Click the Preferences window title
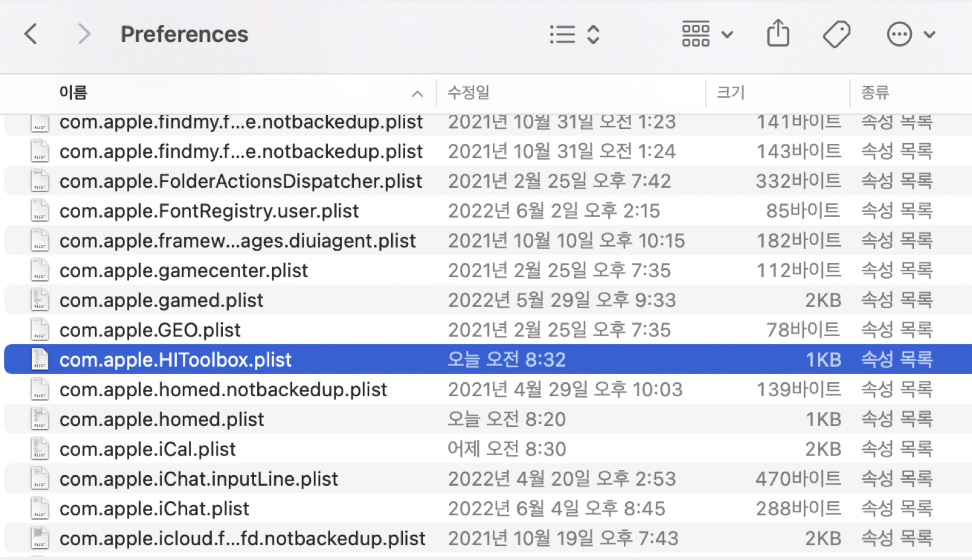Screen dimensions: 972x560 click(185, 34)
